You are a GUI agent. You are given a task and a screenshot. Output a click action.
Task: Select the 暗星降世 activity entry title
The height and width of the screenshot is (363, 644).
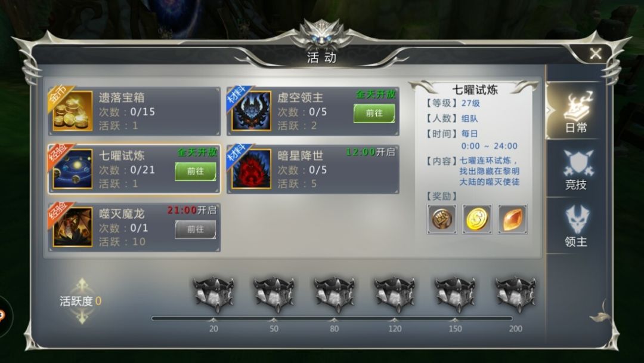pyautogui.click(x=300, y=155)
